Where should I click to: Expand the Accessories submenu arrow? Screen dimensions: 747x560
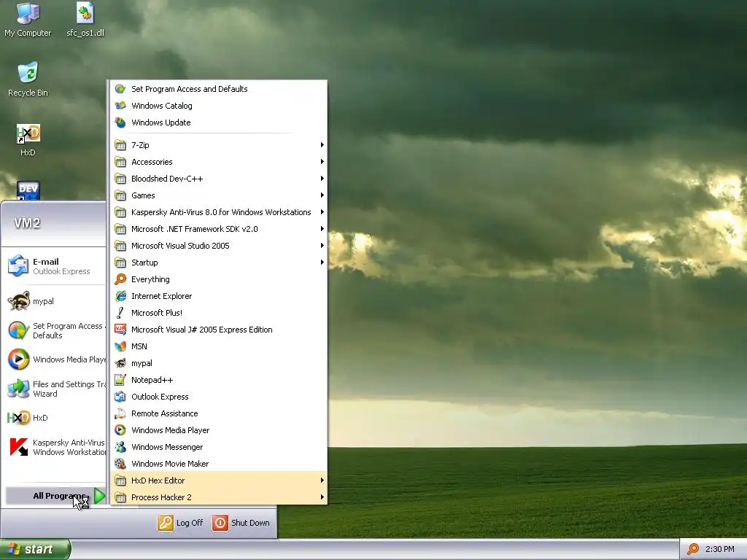pyautogui.click(x=322, y=161)
